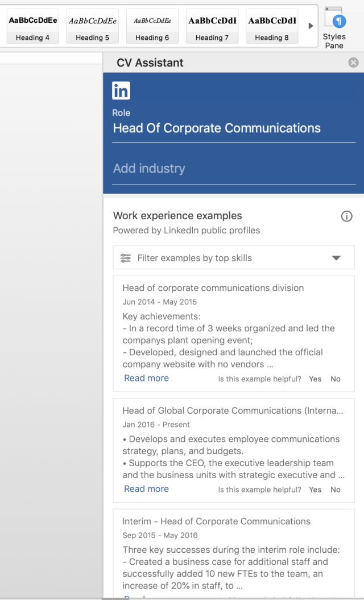
Task: Mark first example as not helpful with No
Action: coord(336,379)
